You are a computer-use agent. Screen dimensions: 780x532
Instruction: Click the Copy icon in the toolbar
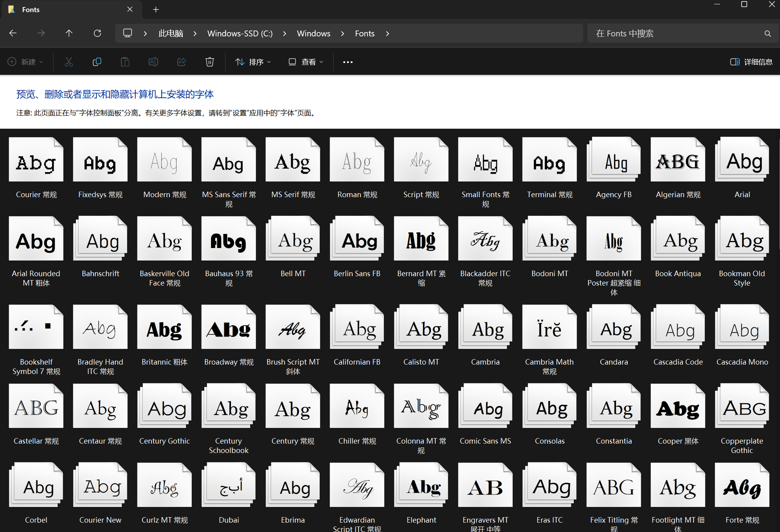tap(97, 61)
